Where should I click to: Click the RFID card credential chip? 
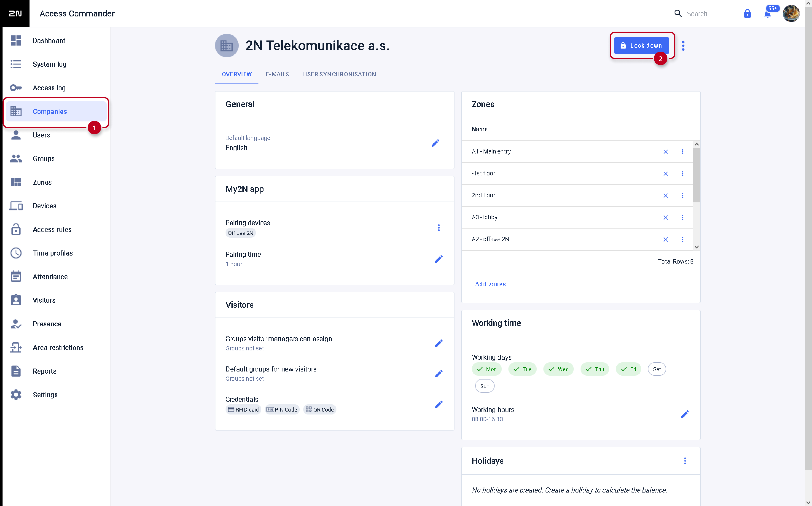pos(243,410)
